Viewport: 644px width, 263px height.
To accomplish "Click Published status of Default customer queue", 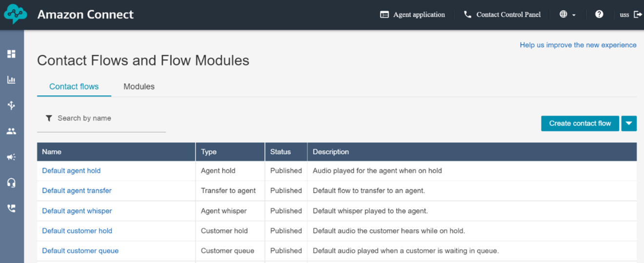I will click(x=286, y=251).
